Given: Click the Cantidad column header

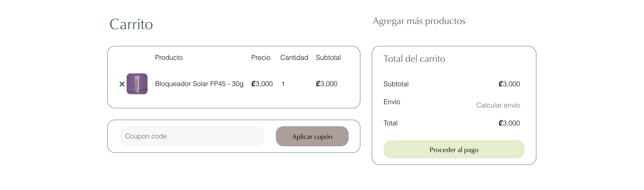Looking at the screenshot, I should click(x=294, y=58).
